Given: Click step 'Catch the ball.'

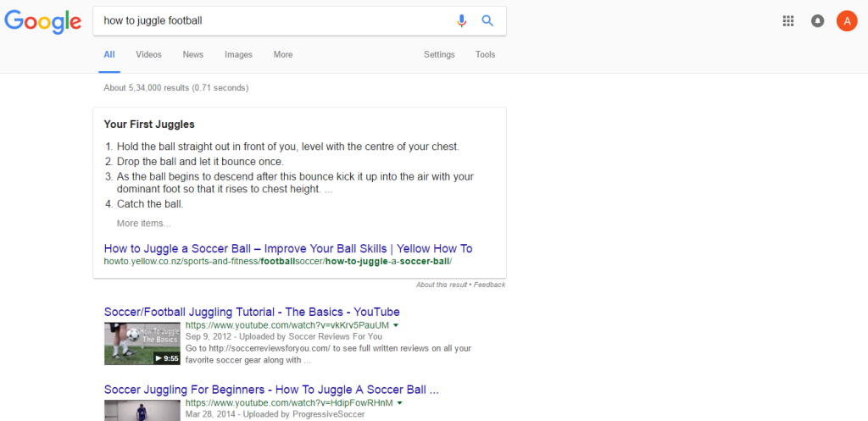Looking at the screenshot, I should 150,204.
